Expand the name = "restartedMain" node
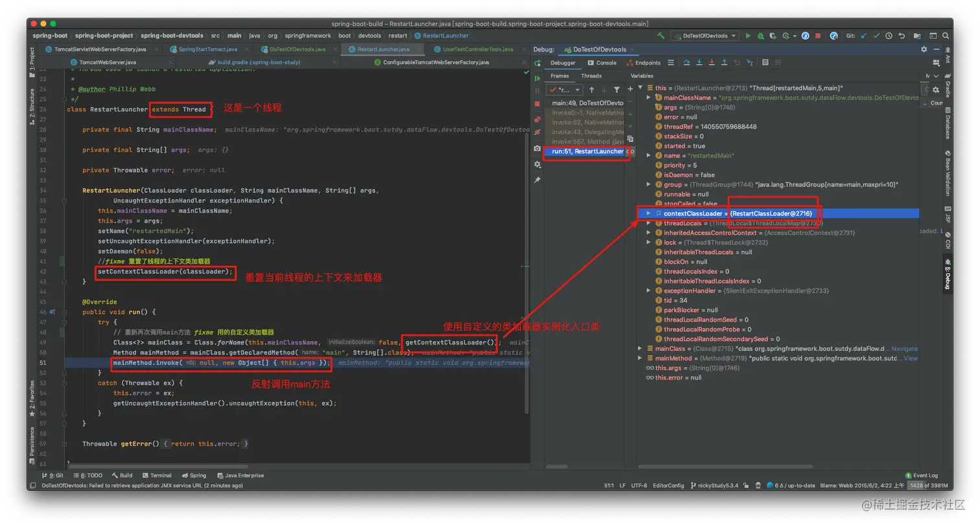Screen dimensions: 980x526 (649, 156)
